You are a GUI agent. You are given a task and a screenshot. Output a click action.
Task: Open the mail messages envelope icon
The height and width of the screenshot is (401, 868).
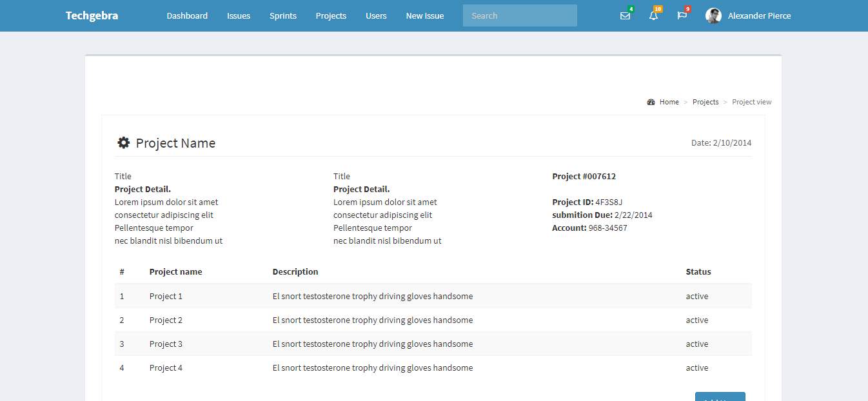click(625, 16)
